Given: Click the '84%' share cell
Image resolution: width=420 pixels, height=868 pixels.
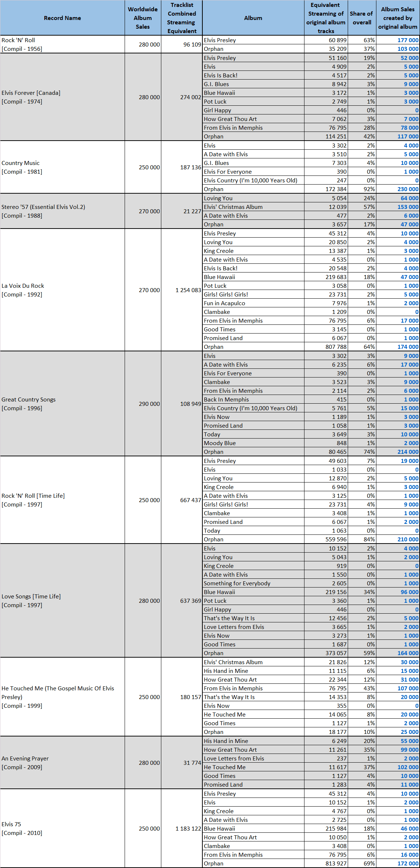Looking at the screenshot, I should coord(362,539).
